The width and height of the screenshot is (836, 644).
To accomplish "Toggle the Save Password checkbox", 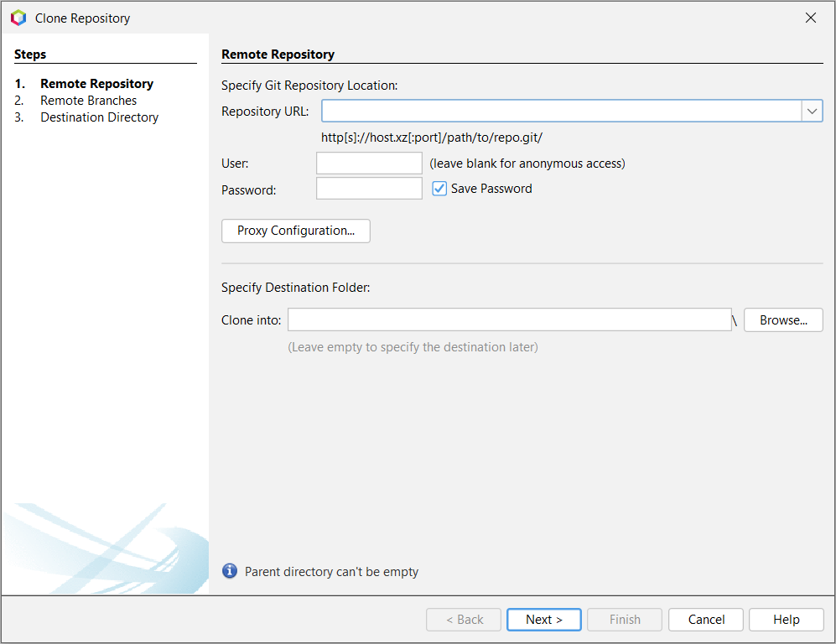I will [x=439, y=189].
